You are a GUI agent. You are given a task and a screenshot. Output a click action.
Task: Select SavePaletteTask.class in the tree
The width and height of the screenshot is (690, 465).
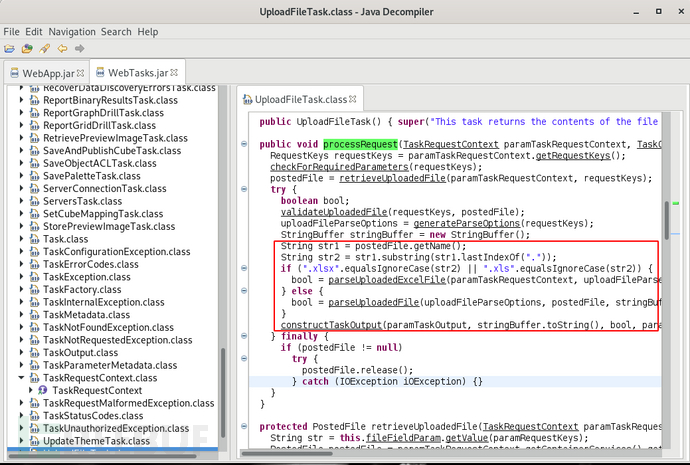tap(92, 176)
